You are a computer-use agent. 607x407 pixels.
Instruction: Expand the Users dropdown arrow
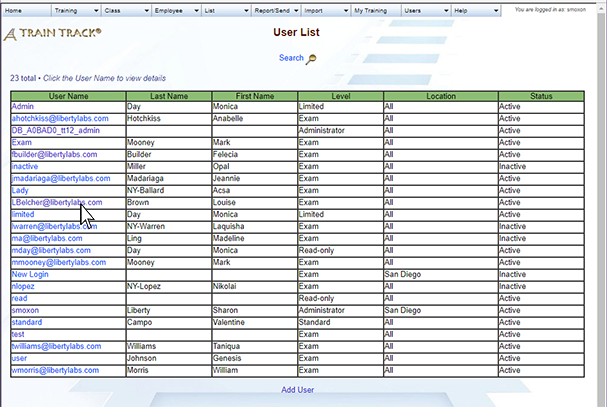click(x=446, y=11)
